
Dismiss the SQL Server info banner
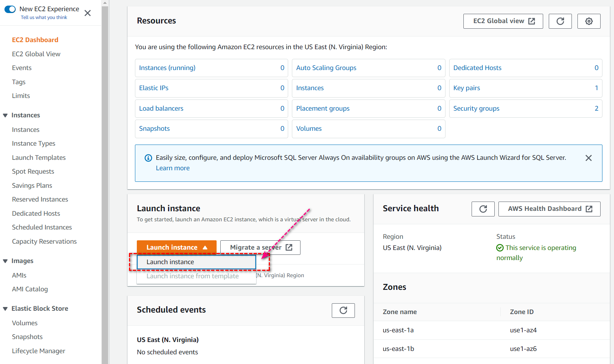tap(588, 158)
